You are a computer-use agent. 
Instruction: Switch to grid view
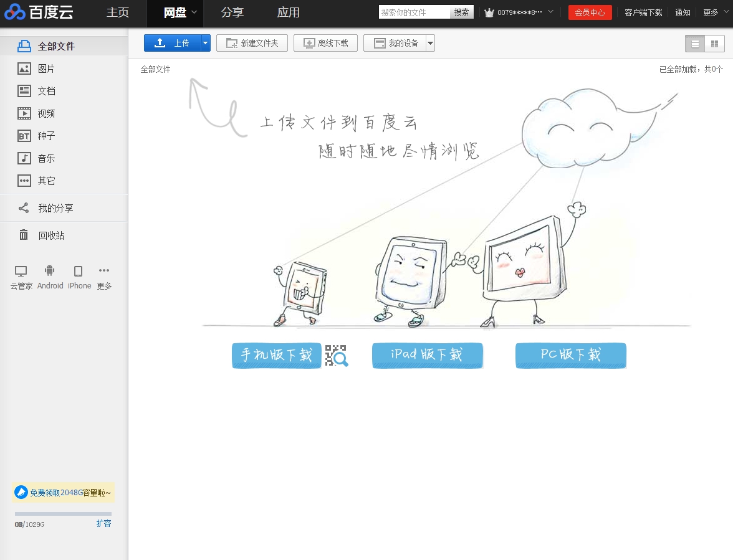[x=714, y=44]
